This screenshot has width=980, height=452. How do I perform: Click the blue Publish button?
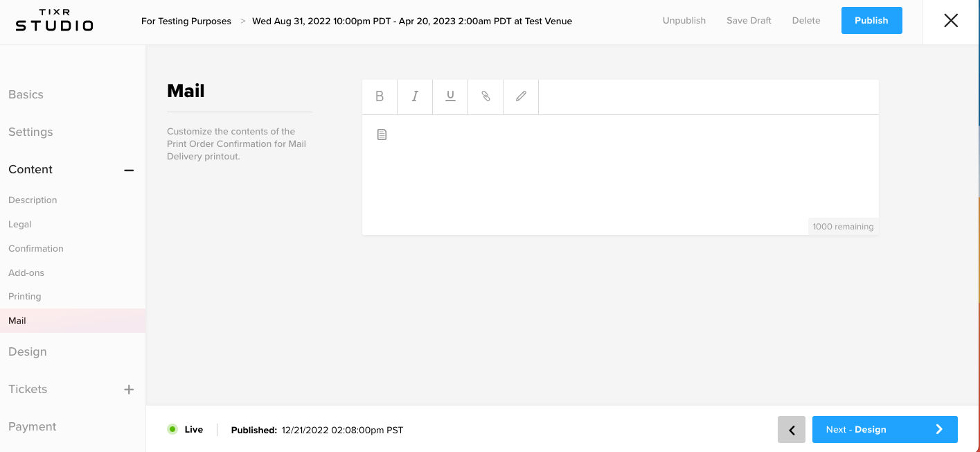(x=871, y=21)
